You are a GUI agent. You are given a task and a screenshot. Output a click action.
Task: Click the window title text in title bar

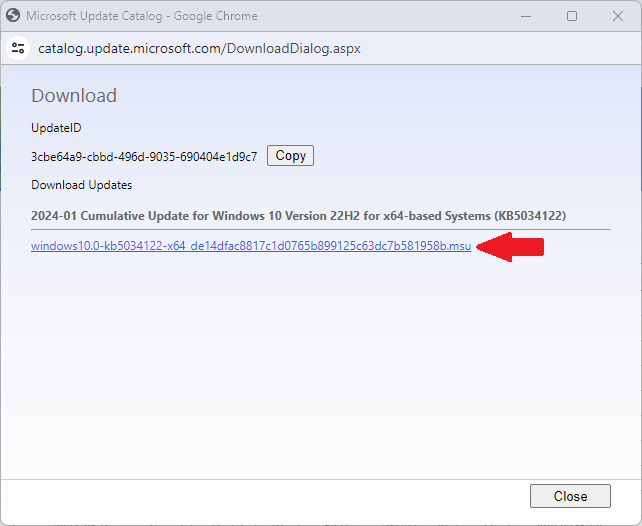141,16
